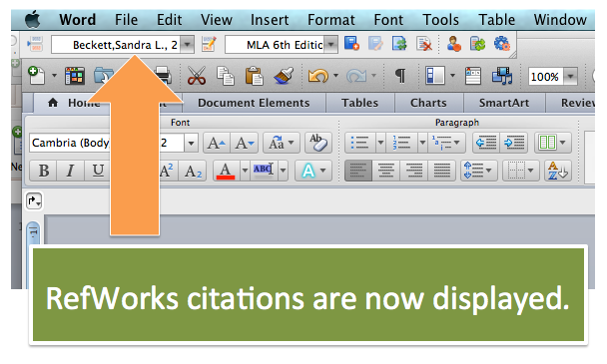The image size is (607, 364).
Task: Toggle Italic formatting
Action: (71, 171)
